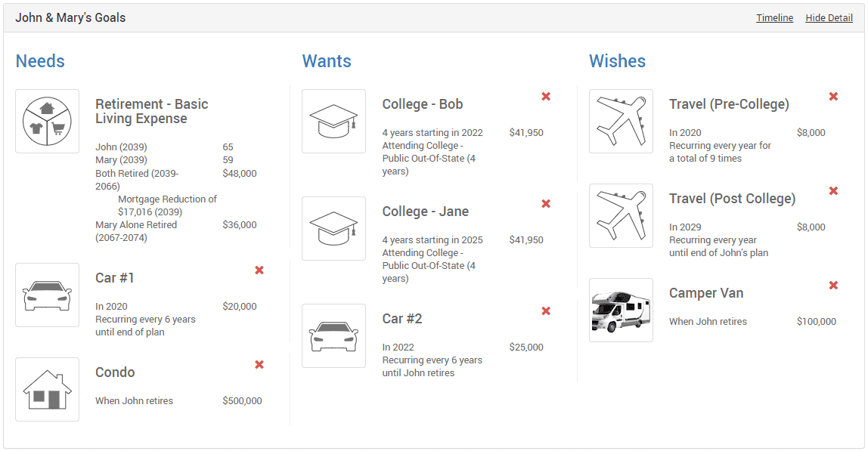Click the Travel (Pre-College) airplane icon
868x451 pixels.
tap(621, 121)
